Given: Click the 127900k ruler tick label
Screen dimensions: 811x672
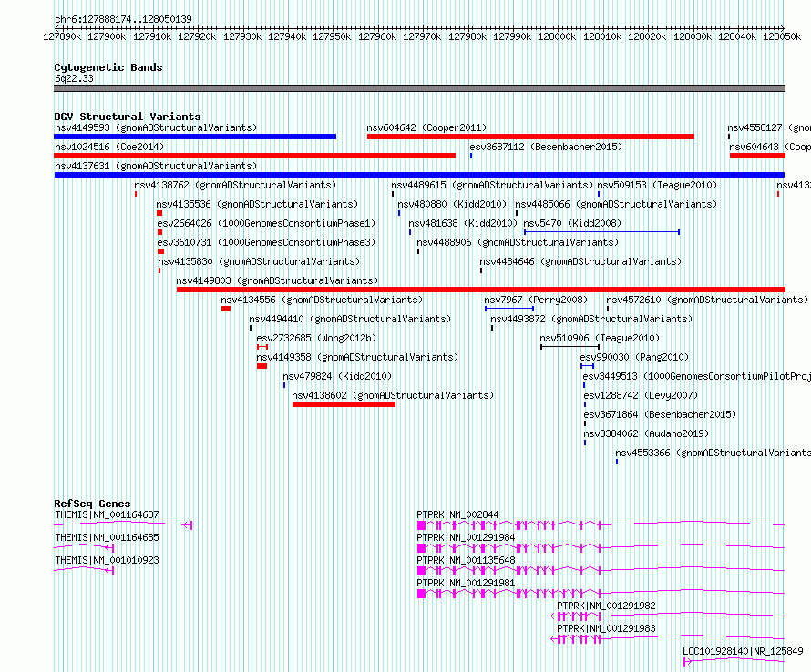Looking at the screenshot, I should click(x=107, y=36).
